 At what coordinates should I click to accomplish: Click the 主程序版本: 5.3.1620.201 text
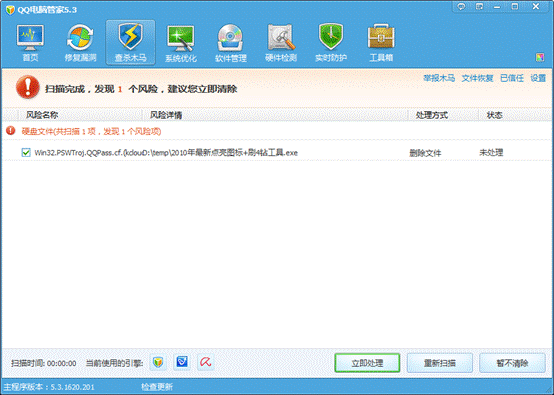coord(49,387)
